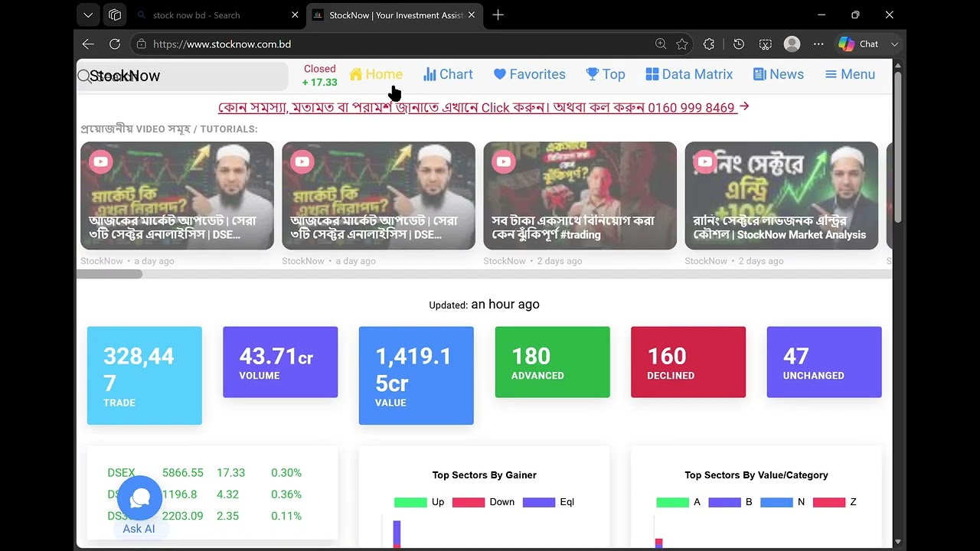Screen dimensions: 980x551
Task: Click the 0.11% change value
Action: point(286,516)
